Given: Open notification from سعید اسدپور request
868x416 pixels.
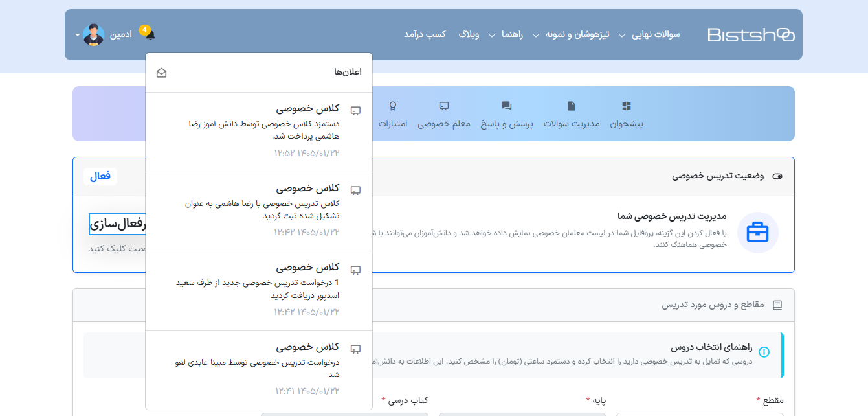Looking at the screenshot, I should pos(259,291).
